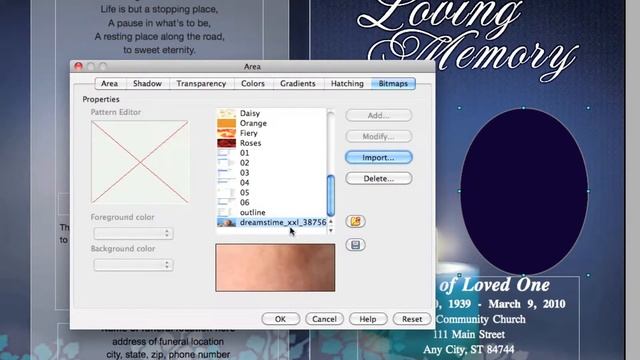Viewport: 640px width, 360px height.
Task: Select the Orange bitmap in list
Action: 271,123
